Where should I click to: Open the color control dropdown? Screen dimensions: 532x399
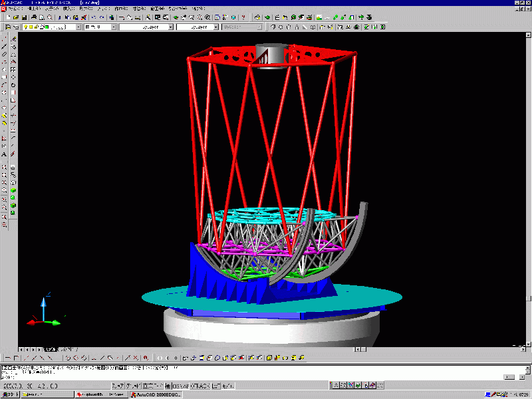click(x=114, y=27)
